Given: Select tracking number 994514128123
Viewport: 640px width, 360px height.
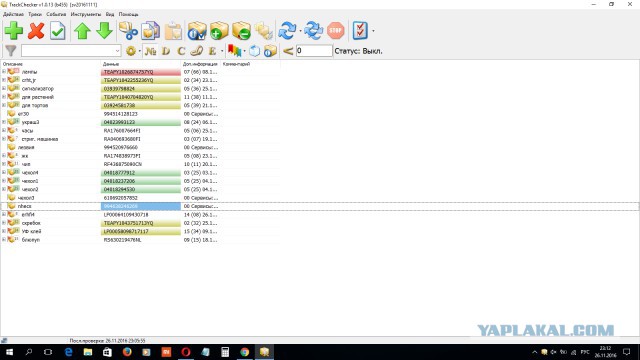Looking at the screenshot, I should (121, 114).
